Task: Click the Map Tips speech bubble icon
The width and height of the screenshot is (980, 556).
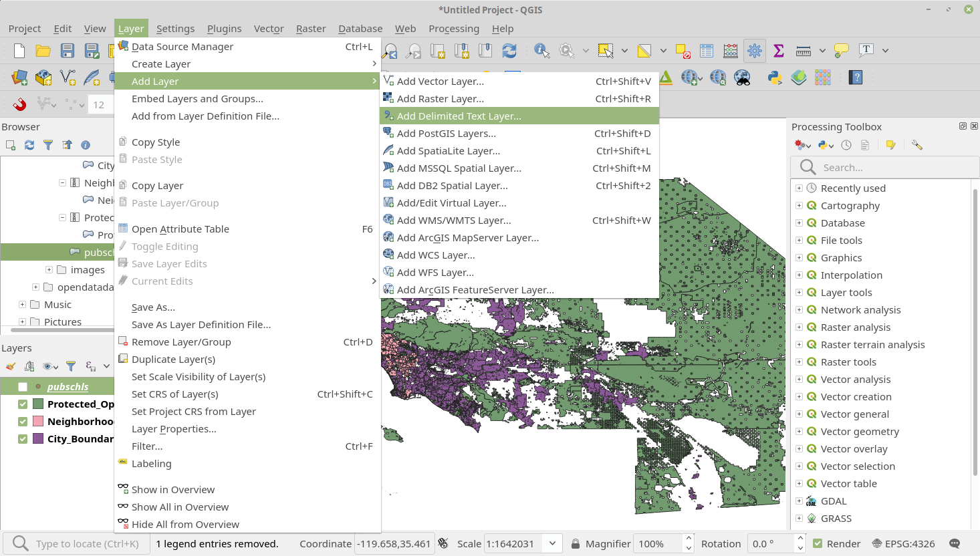Action: 842,51
